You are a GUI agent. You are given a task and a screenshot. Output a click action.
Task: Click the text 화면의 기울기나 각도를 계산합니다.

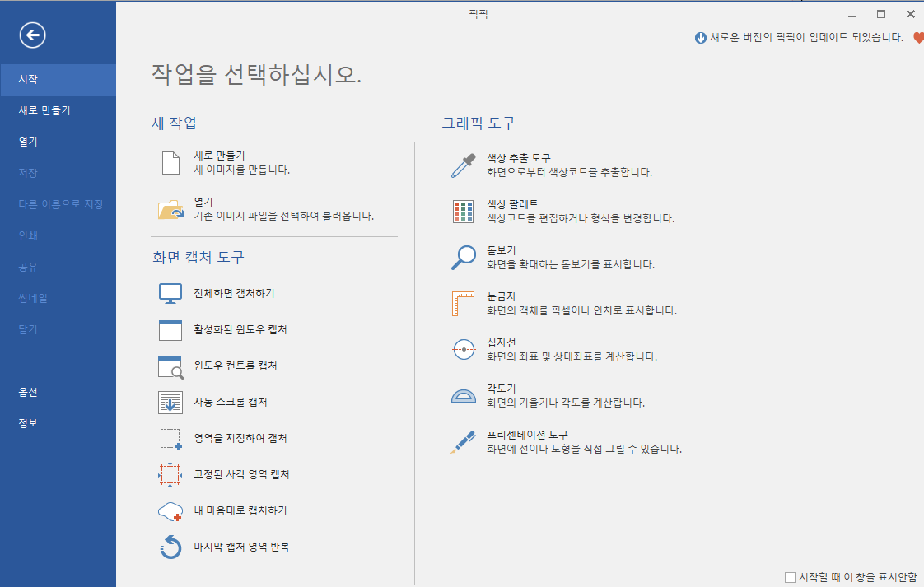(566, 403)
